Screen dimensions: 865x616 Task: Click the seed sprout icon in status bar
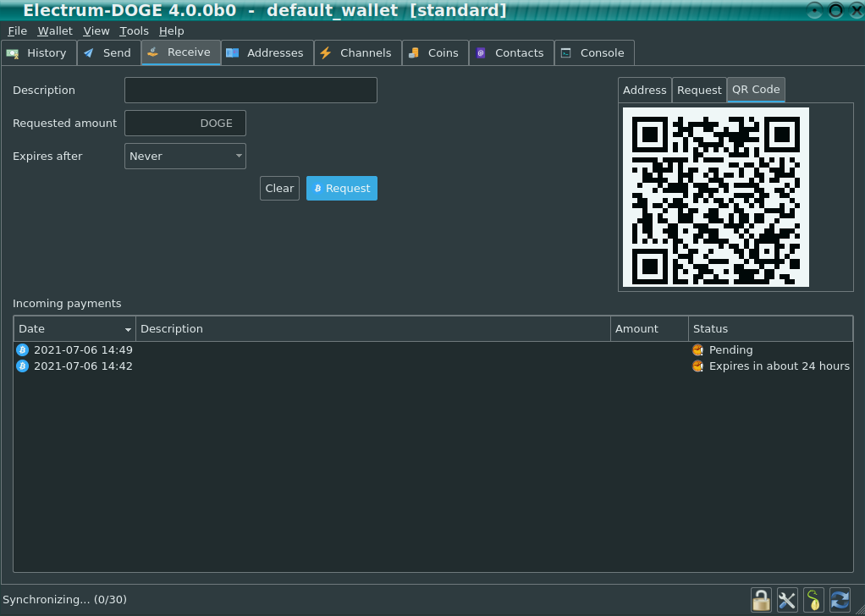click(813, 599)
